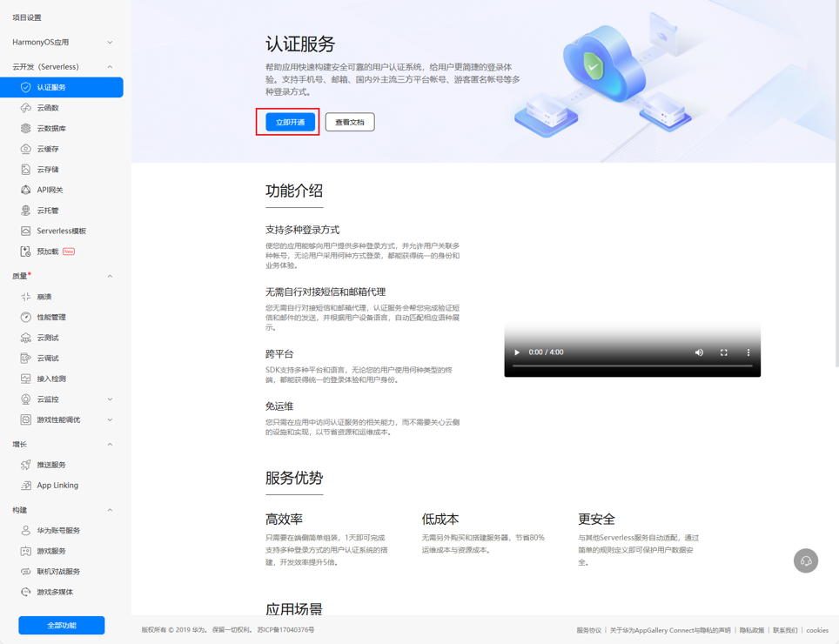This screenshot has height=644, width=839.
Task: Select the API网关 service icon
Action: (24, 190)
